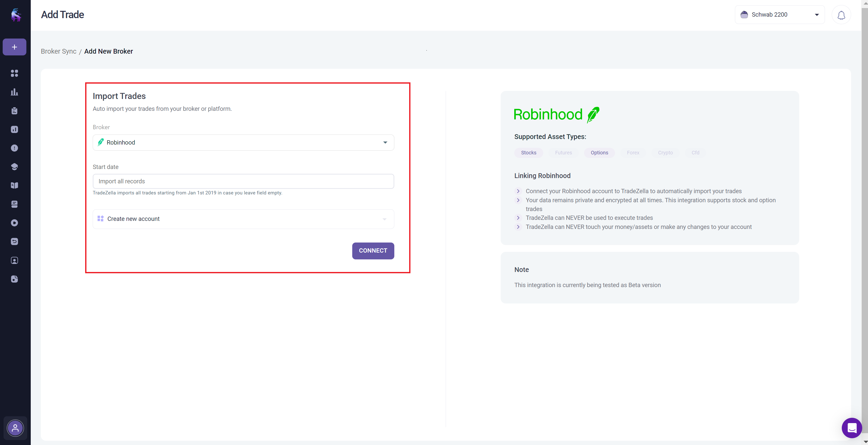
Task: Click the TradeZella logo in sidebar
Action: pos(16,15)
